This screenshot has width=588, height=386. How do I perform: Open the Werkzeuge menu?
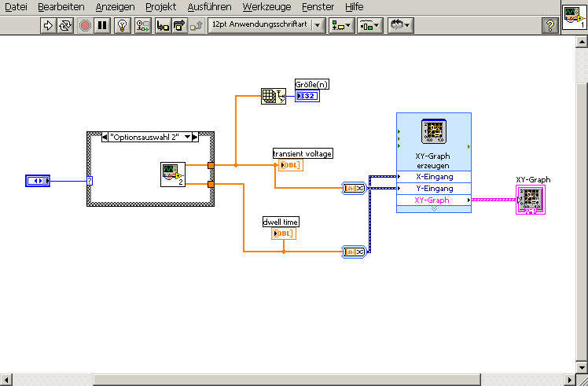pos(266,7)
